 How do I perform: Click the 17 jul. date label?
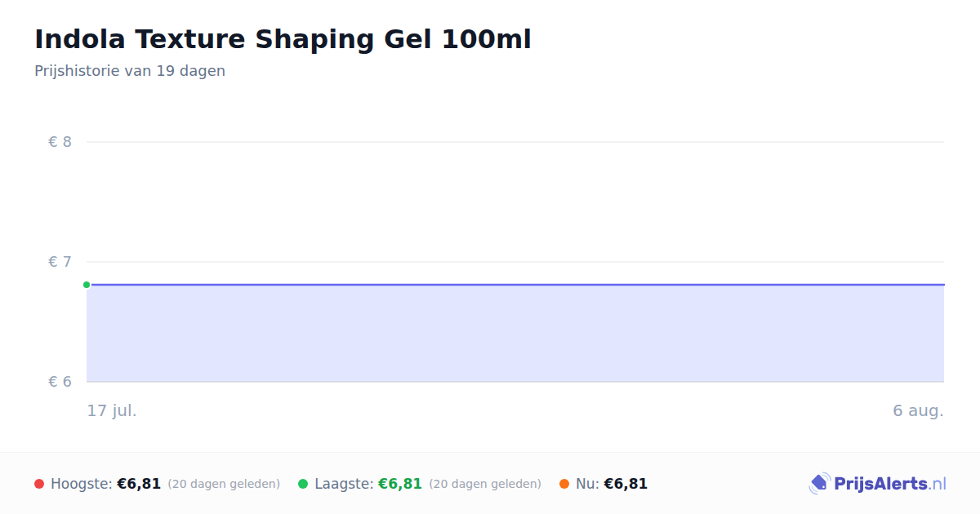[x=112, y=410]
